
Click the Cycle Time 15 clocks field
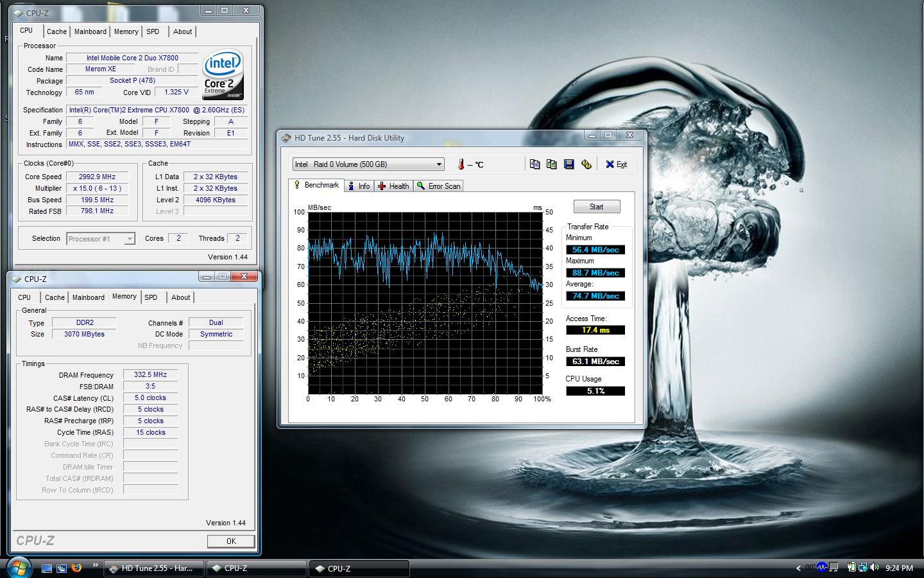pos(150,432)
